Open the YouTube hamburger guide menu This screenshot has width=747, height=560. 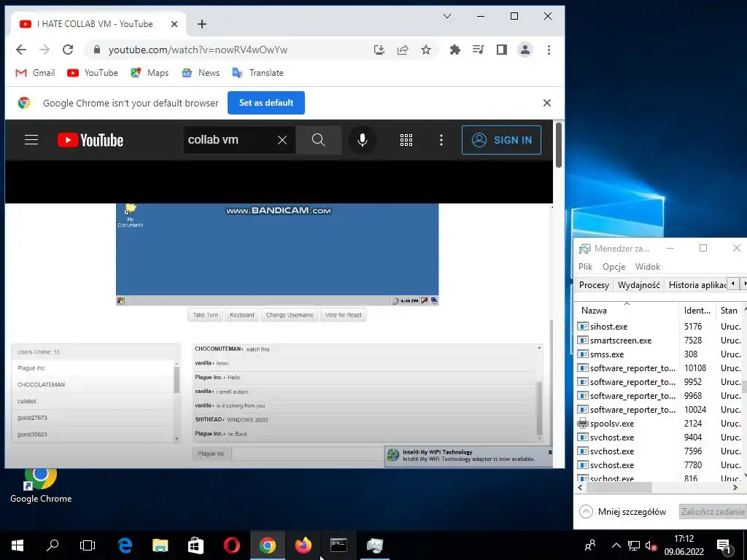click(31, 139)
